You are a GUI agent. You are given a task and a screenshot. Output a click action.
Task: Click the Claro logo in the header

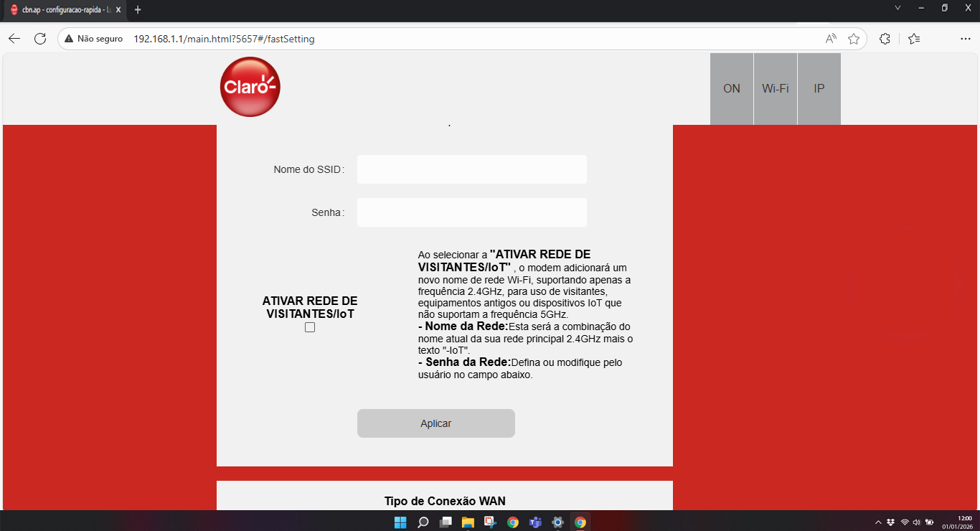250,87
